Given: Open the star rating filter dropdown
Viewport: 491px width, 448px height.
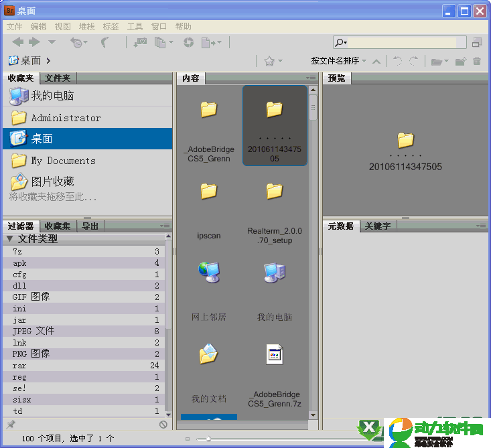Looking at the screenshot, I should click(x=271, y=61).
